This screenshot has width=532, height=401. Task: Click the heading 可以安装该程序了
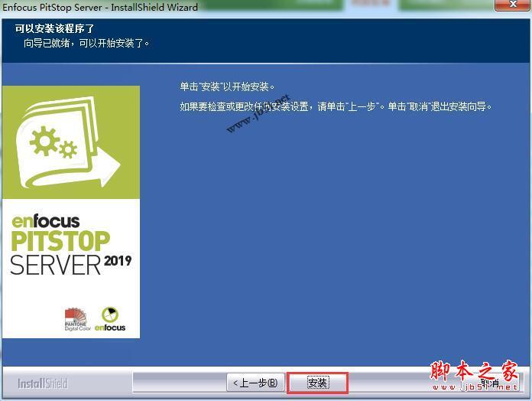(x=54, y=28)
